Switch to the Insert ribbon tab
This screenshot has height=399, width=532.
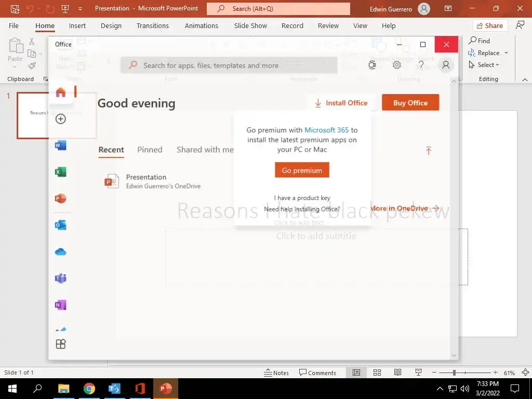[77, 26]
